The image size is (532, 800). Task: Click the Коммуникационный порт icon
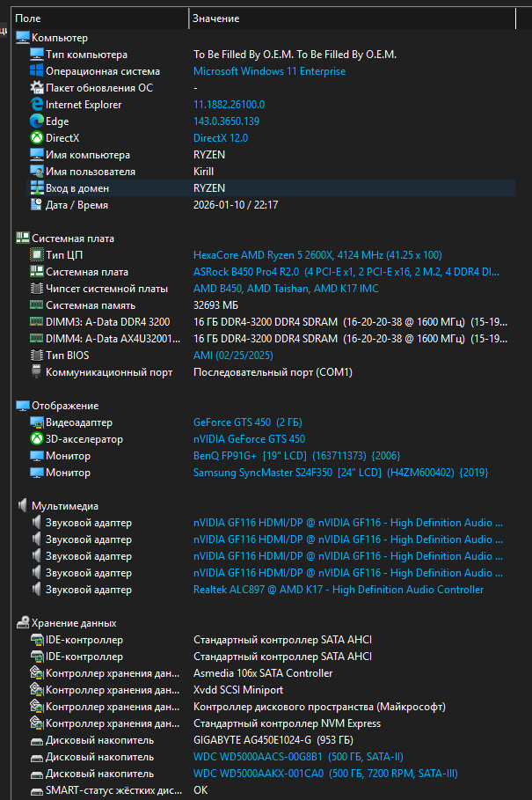tap(37, 372)
